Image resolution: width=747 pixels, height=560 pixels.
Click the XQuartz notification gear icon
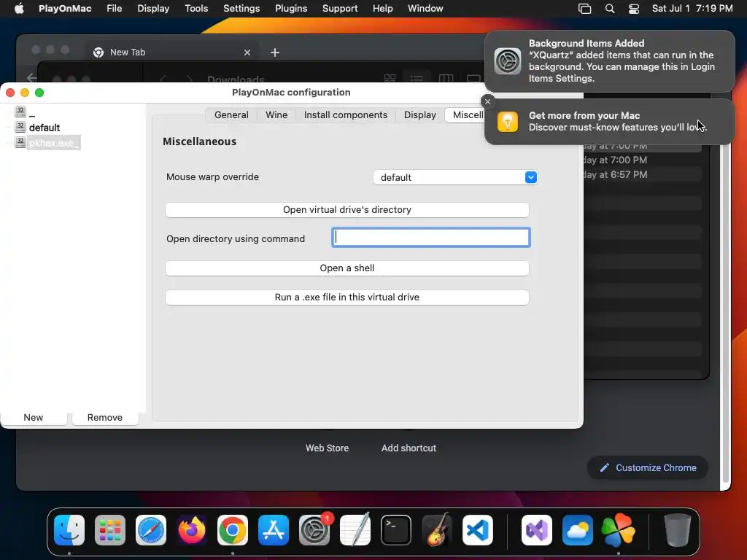click(508, 61)
